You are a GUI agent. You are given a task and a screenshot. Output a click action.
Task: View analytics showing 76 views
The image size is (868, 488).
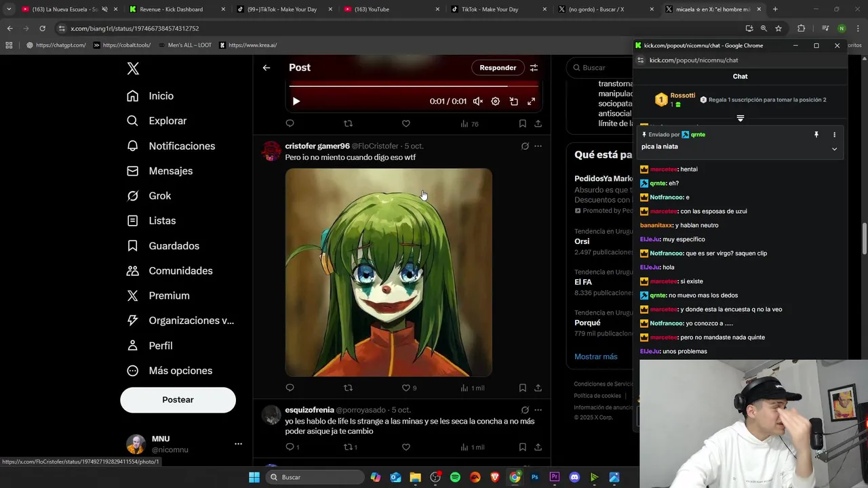pos(469,123)
